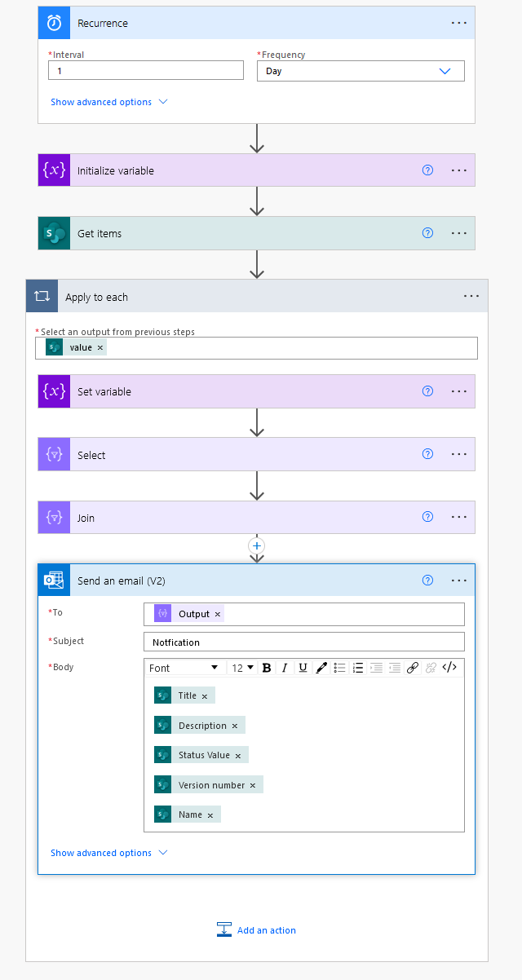Decrease indent in email body
This screenshot has width=522, height=980.
pyautogui.click(x=376, y=668)
